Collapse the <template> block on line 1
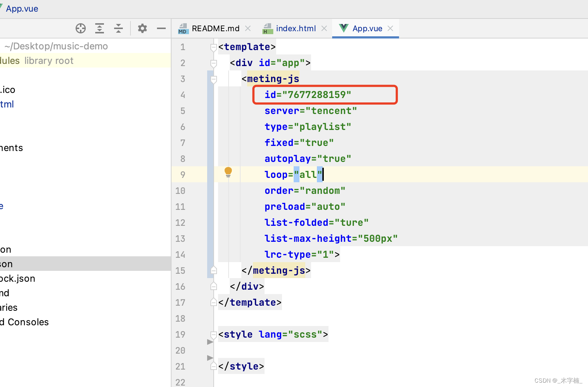The height and width of the screenshot is (387, 588). [x=214, y=47]
